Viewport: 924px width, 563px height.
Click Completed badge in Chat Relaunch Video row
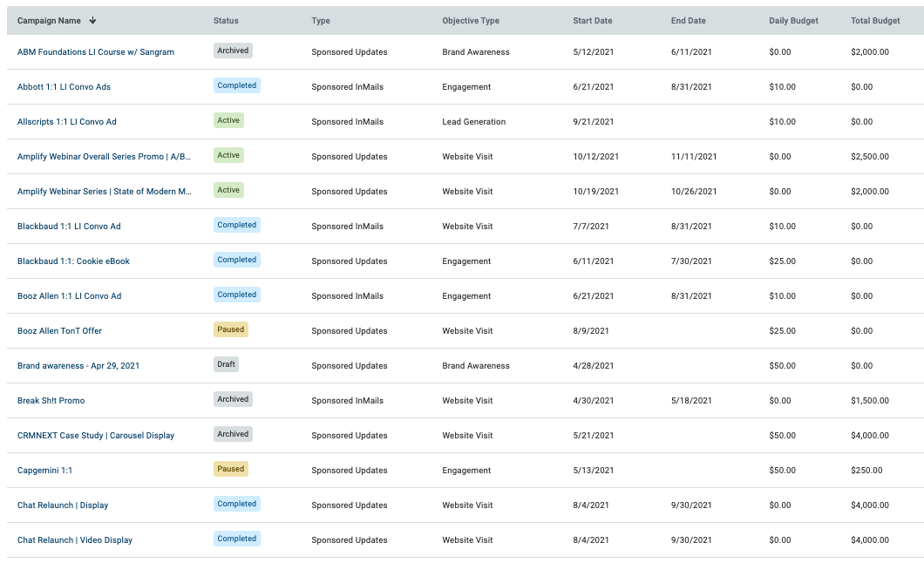pyautogui.click(x=237, y=539)
